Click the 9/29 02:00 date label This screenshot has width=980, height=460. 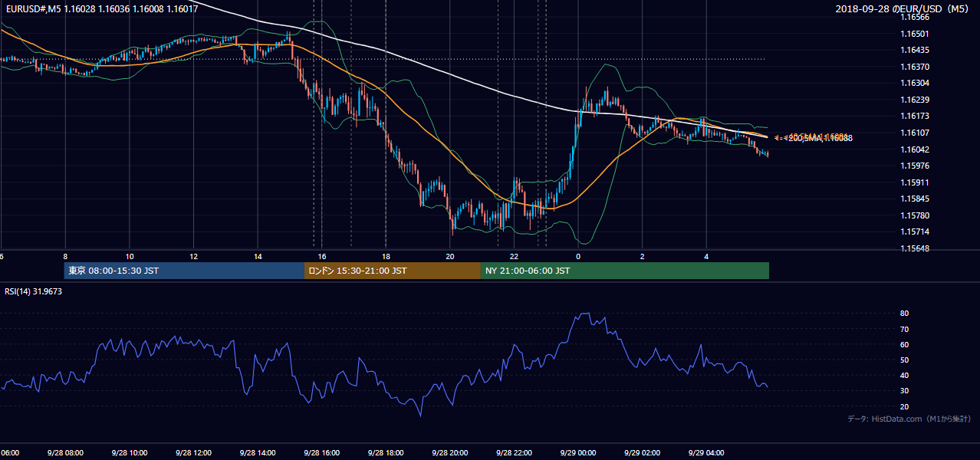[x=641, y=452]
